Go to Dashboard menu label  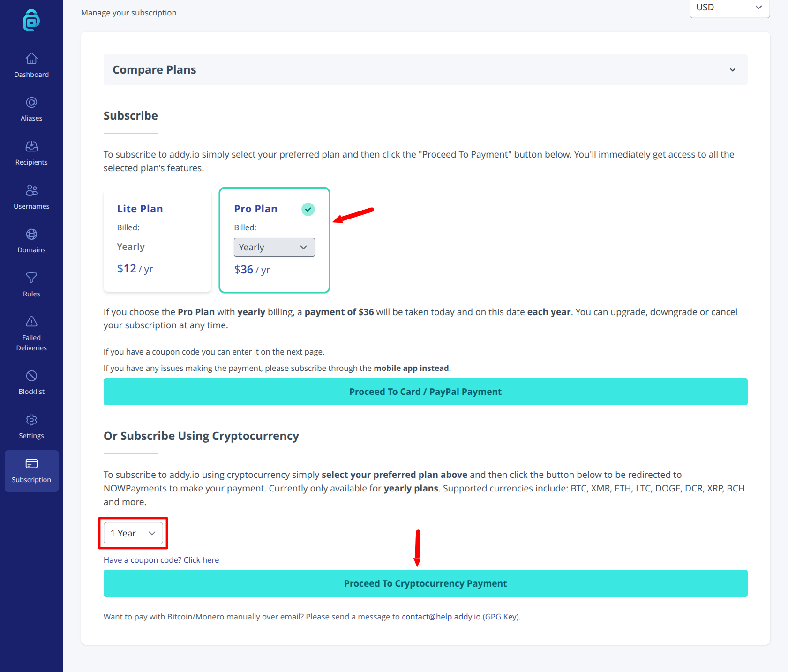coord(31,75)
